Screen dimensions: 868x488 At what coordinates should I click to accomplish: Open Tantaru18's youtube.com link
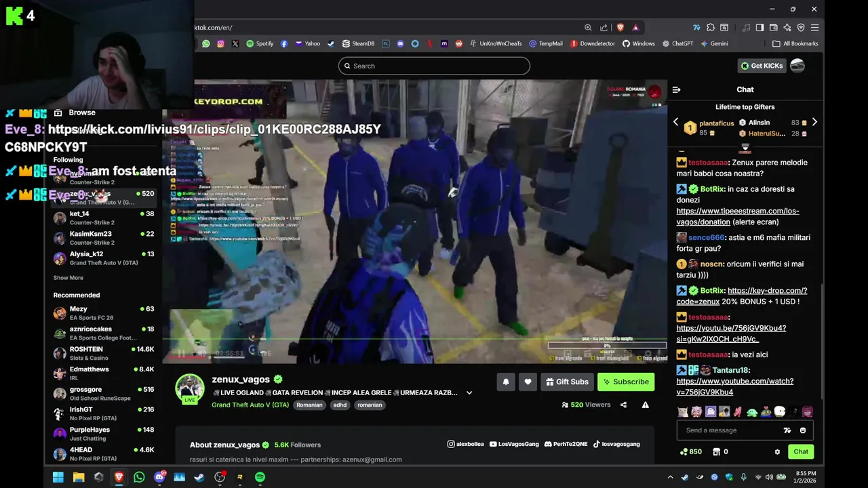(x=734, y=386)
